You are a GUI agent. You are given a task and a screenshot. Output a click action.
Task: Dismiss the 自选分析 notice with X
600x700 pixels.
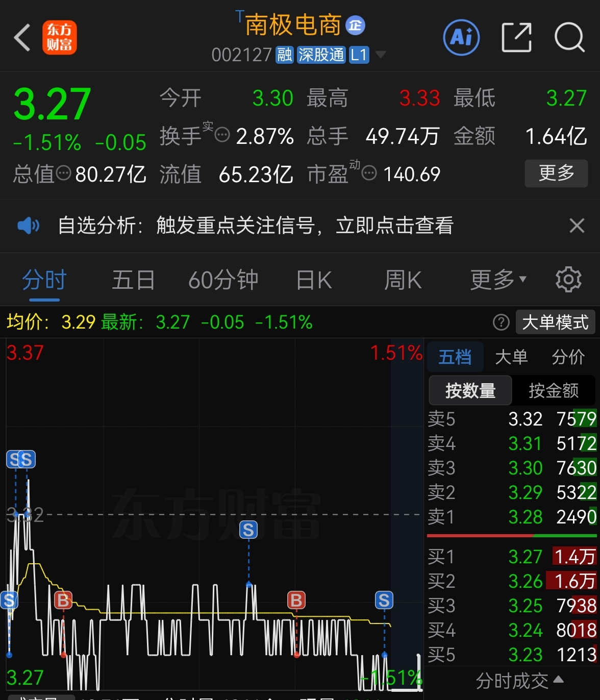tap(577, 226)
